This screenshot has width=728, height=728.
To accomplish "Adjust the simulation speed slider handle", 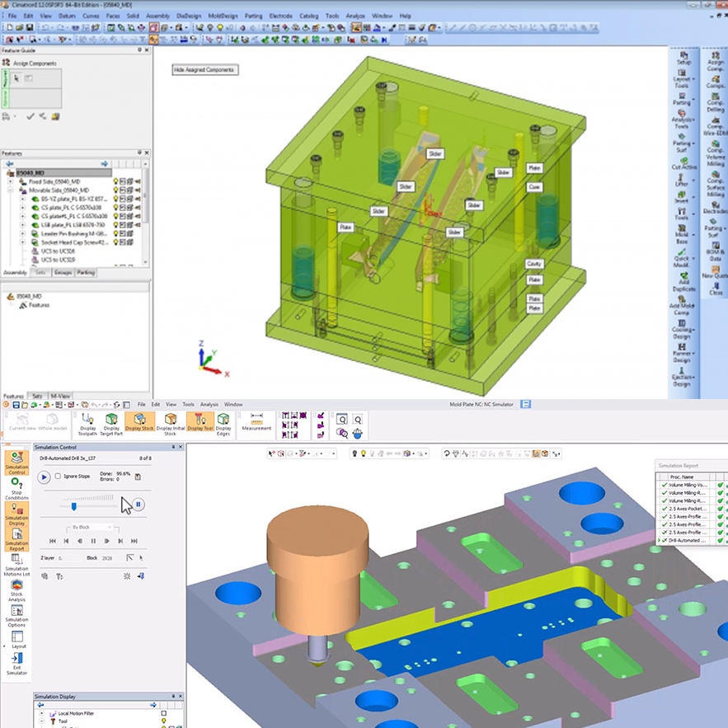I will (x=74, y=506).
